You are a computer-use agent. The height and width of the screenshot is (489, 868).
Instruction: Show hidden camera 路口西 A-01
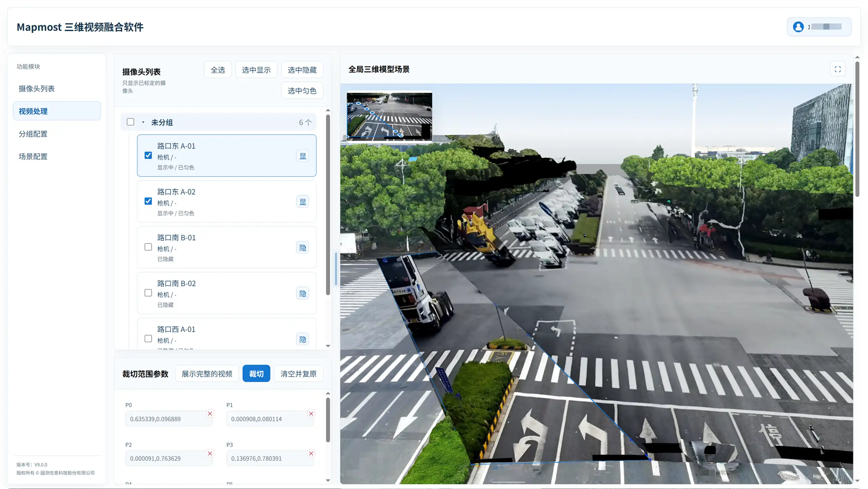pyautogui.click(x=302, y=339)
